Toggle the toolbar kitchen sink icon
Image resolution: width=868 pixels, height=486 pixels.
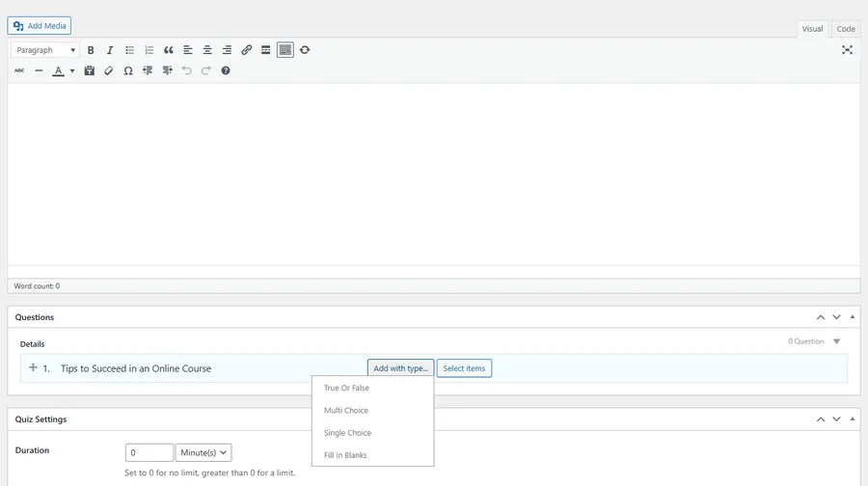(x=285, y=50)
